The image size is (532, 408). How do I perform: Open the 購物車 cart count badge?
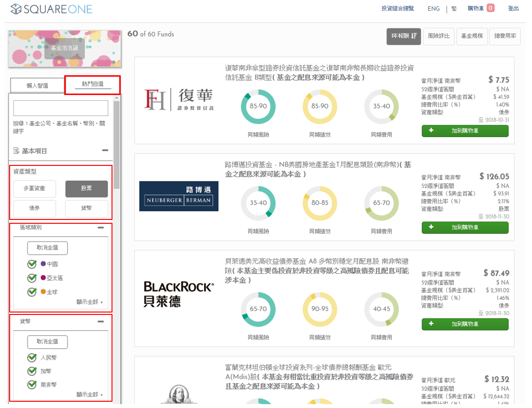point(490,8)
